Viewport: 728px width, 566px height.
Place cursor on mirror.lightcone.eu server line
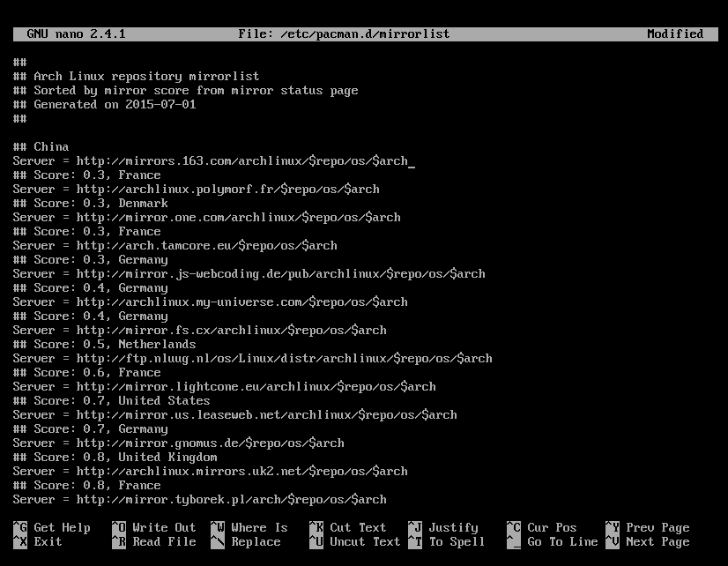(224, 387)
